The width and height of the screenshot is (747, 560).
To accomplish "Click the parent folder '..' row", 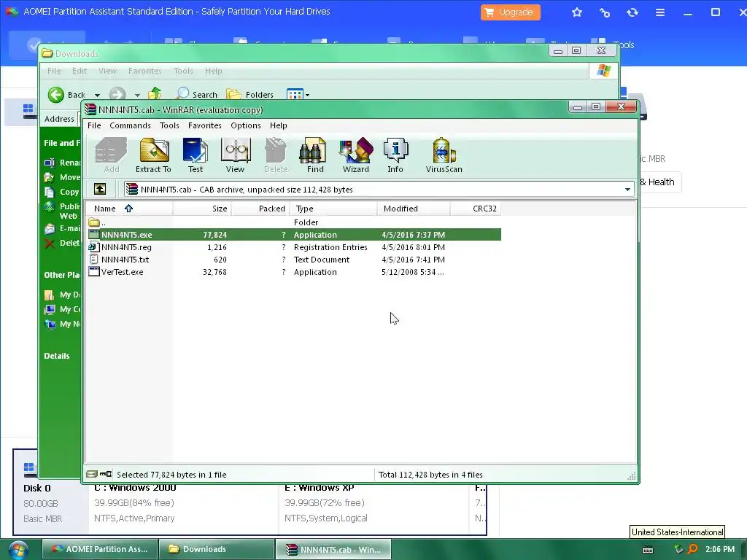I will pos(293,222).
